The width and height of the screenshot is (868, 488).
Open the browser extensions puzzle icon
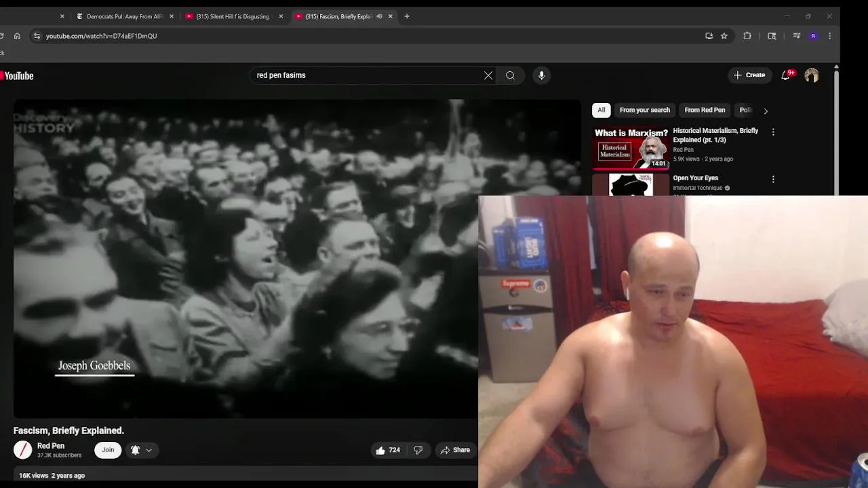point(747,36)
